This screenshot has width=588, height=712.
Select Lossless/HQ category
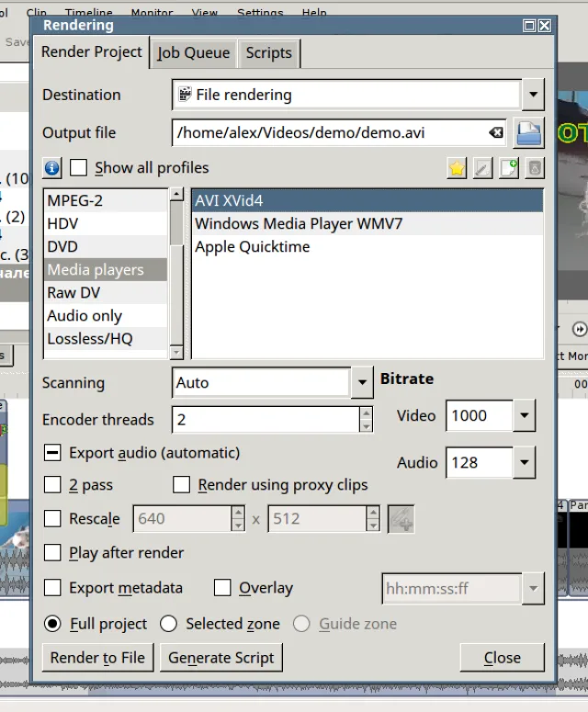coord(106,339)
